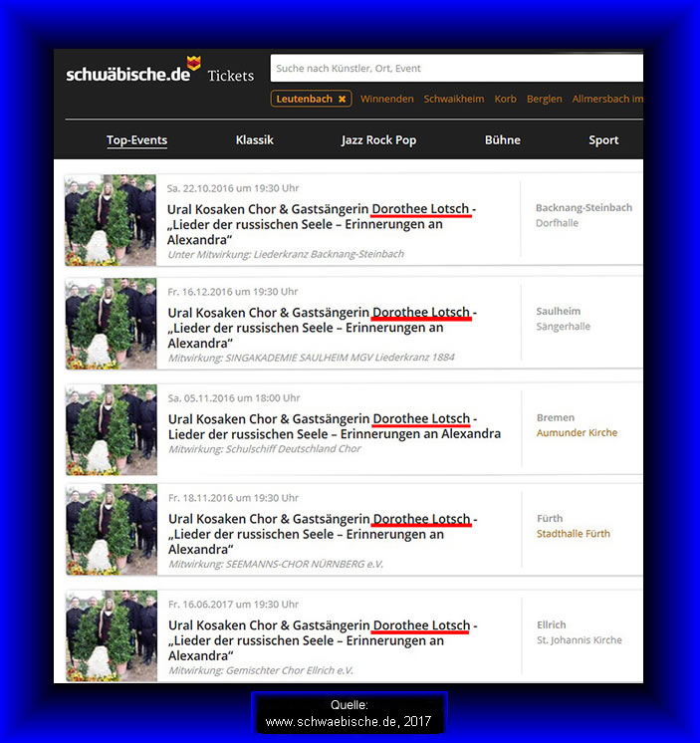
Task: Switch to the Jazz Rock Pop tab
Action: pos(378,140)
